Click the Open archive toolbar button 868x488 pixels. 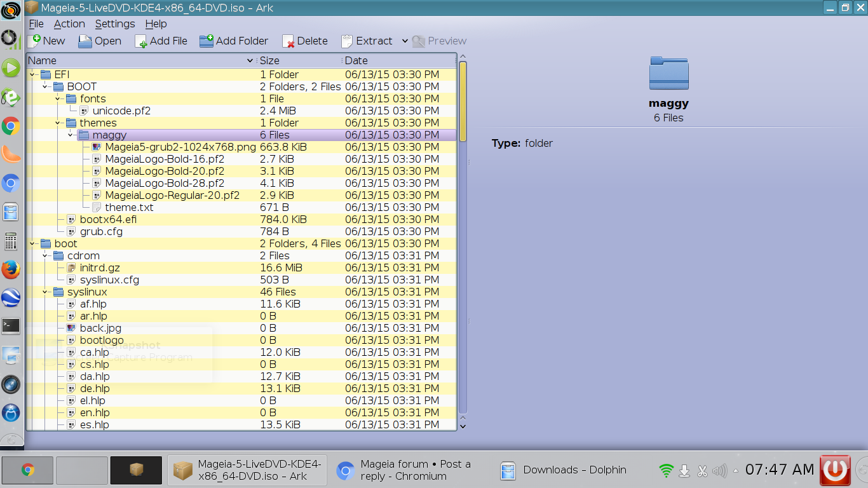[x=100, y=41]
